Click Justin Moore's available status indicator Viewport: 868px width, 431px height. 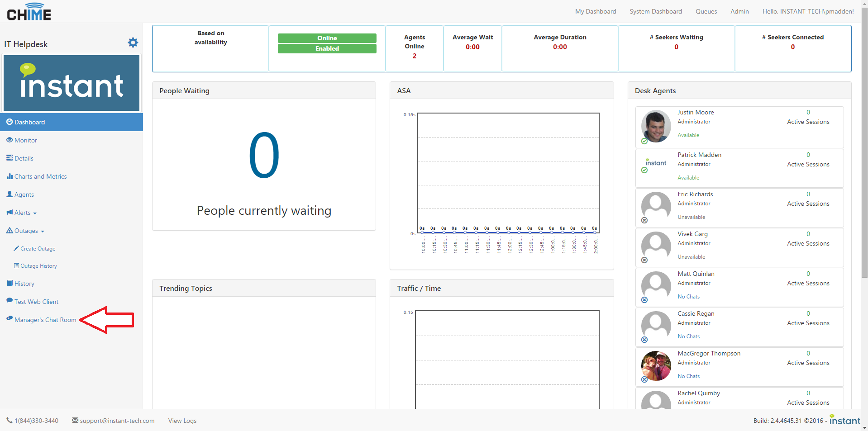tap(644, 141)
